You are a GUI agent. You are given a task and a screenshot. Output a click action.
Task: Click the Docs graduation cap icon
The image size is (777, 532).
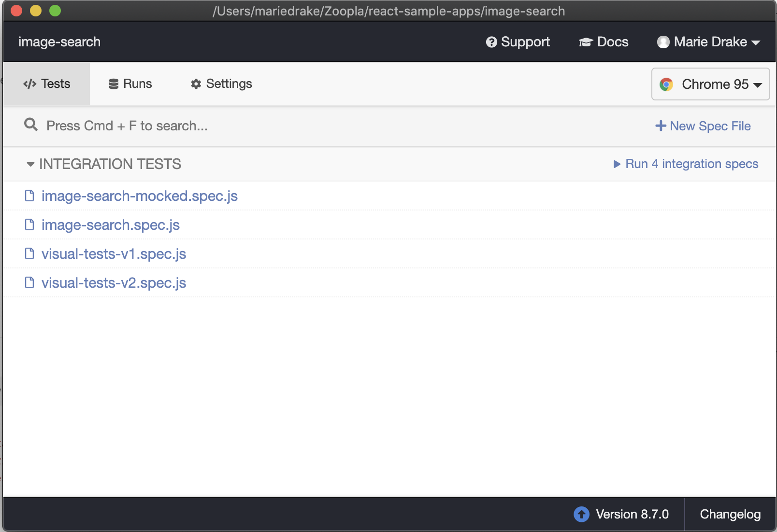point(586,42)
